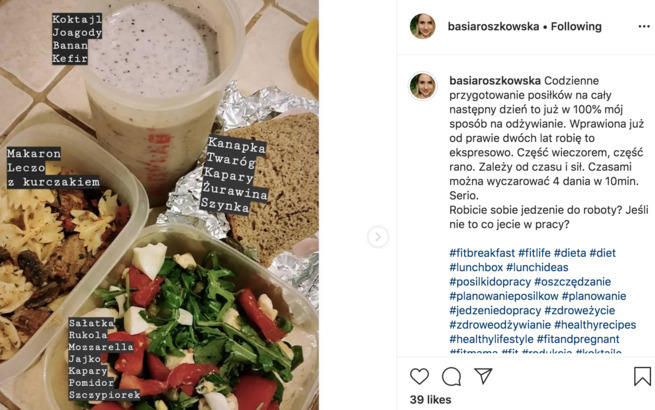Click the Following status in header
Viewport: 655px width, 410px height.
coord(576,26)
